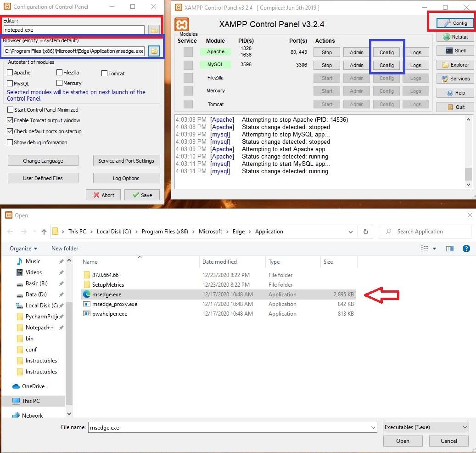
Task: Select the msedge.exe file icon
Action: [87, 294]
